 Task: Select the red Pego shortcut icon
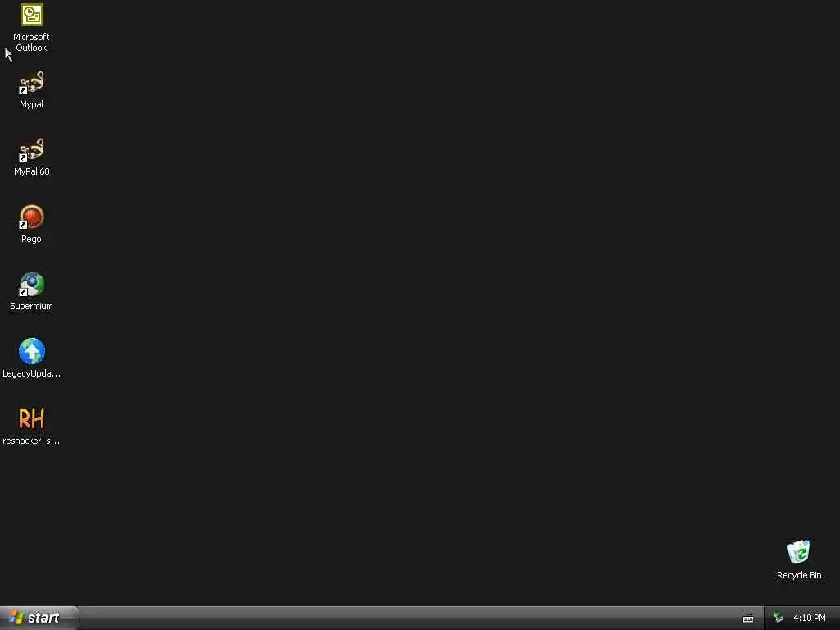pyautogui.click(x=32, y=217)
